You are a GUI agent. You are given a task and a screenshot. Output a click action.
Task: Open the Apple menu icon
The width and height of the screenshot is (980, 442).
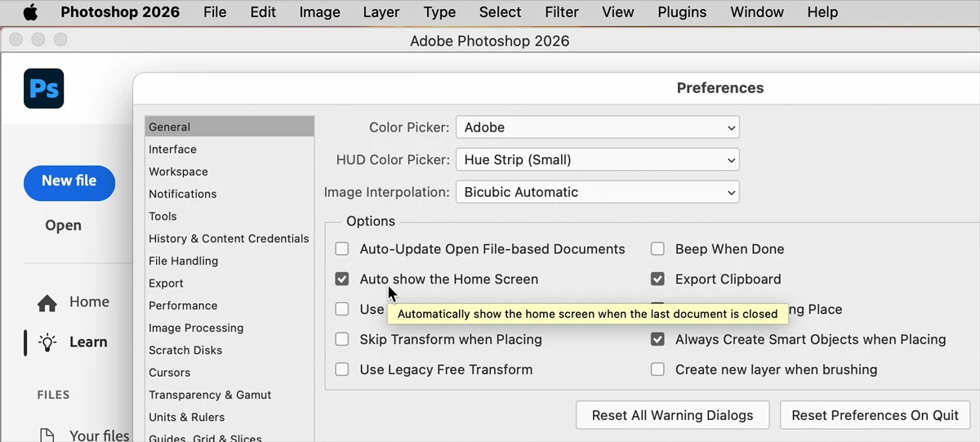[x=30, y=12]
